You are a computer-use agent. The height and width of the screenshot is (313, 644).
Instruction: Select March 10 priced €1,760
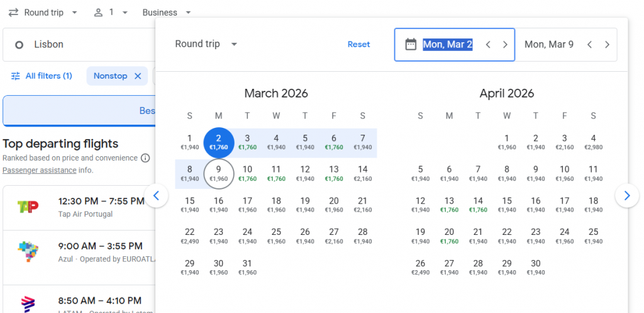[247, 174]
